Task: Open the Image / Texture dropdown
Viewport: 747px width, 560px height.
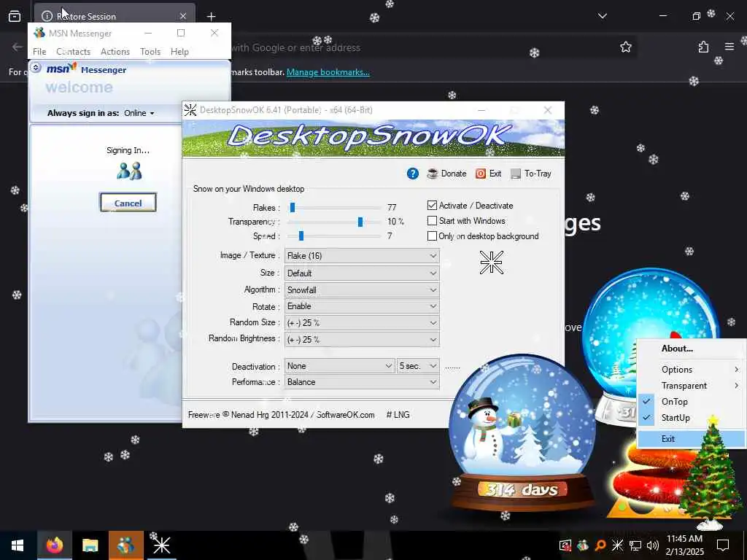Action: tap(362, 256)
